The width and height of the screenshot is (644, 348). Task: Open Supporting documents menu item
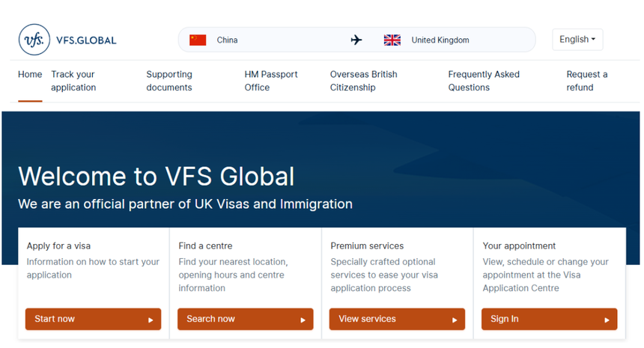[x=169, y=81]
